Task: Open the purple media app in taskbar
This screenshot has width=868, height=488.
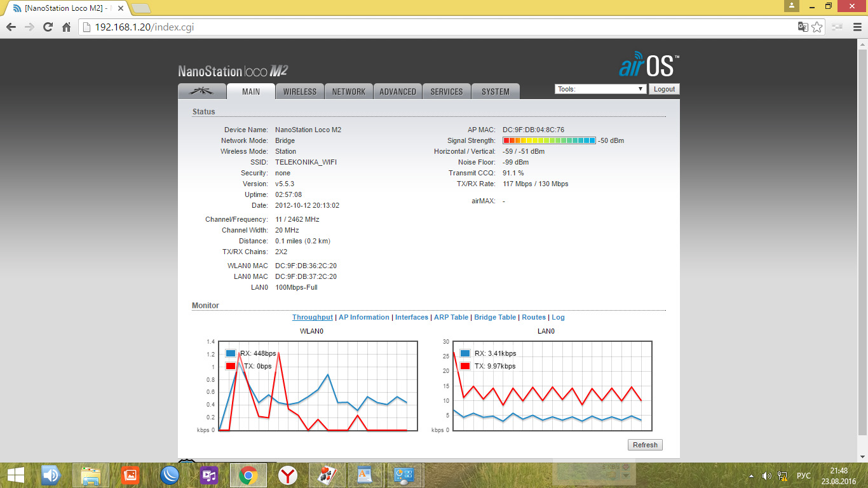Action: pyautogui.click(x=209, y=475)
